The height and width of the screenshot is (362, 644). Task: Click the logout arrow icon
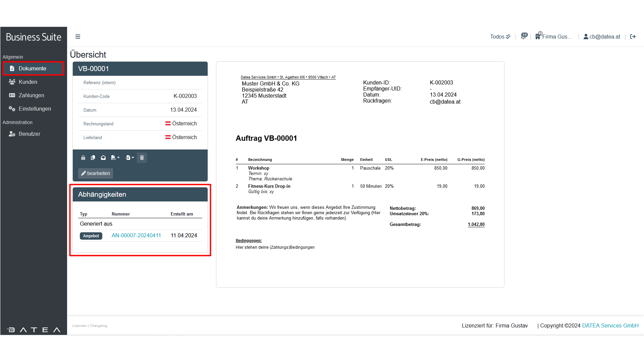(x=633, y=37)
